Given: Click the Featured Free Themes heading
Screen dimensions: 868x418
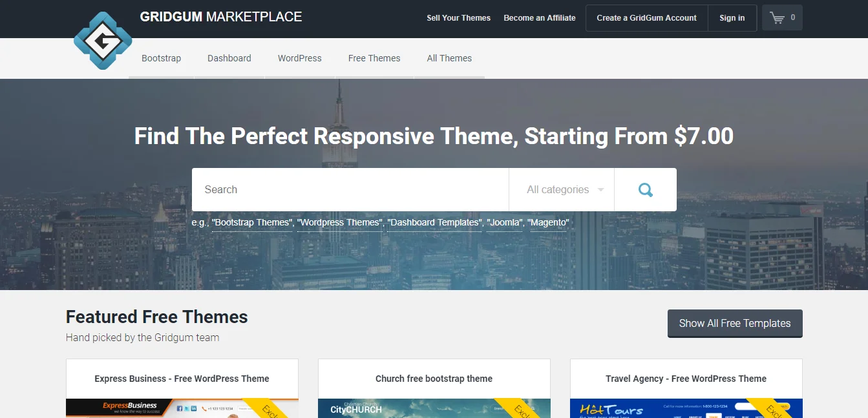Looking at the screenshot, I should (157, 317).
